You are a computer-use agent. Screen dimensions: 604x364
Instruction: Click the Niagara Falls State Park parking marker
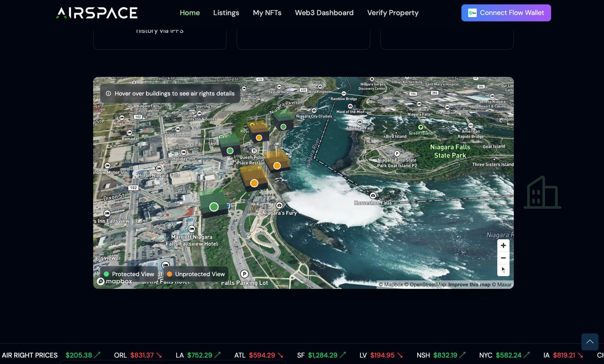pos(397,154)
